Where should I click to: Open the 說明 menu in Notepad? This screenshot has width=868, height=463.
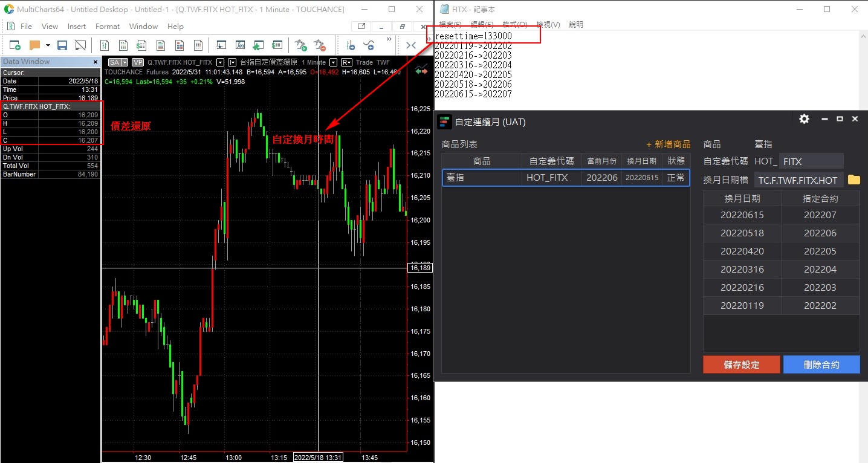tap(576, 25)
